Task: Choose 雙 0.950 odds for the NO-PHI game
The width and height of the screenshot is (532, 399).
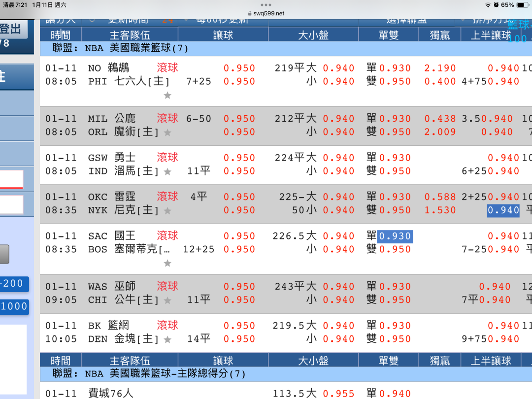Action: pyautogui.click(x=395, y=81)
